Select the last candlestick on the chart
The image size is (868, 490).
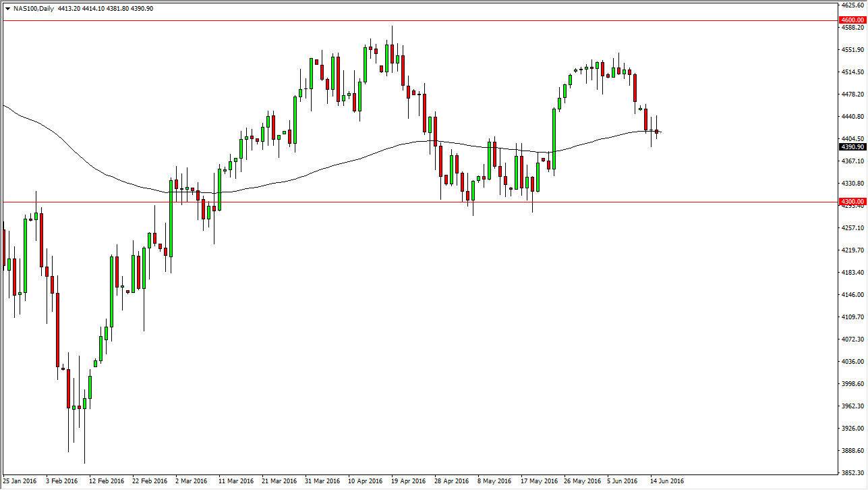657,132
